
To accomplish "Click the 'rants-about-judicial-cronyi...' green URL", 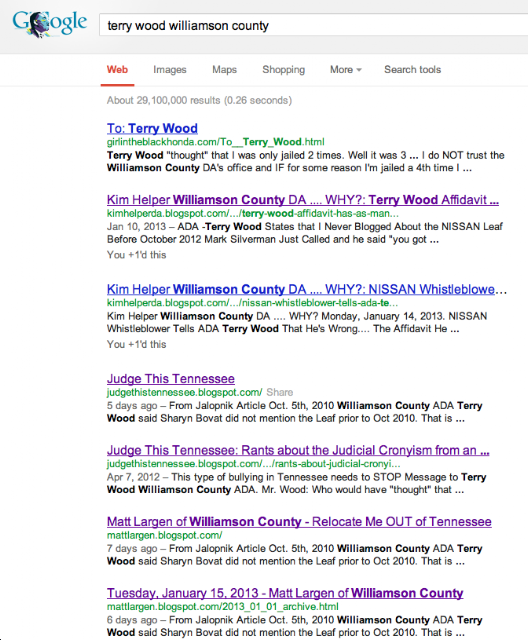I will pos(253,464).
